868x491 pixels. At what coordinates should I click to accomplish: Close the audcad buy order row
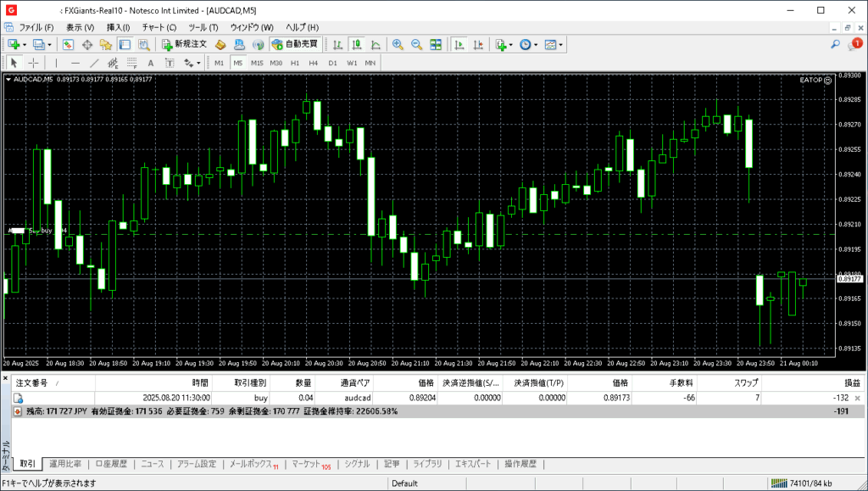pyautogui.click(x=857, y=398)
